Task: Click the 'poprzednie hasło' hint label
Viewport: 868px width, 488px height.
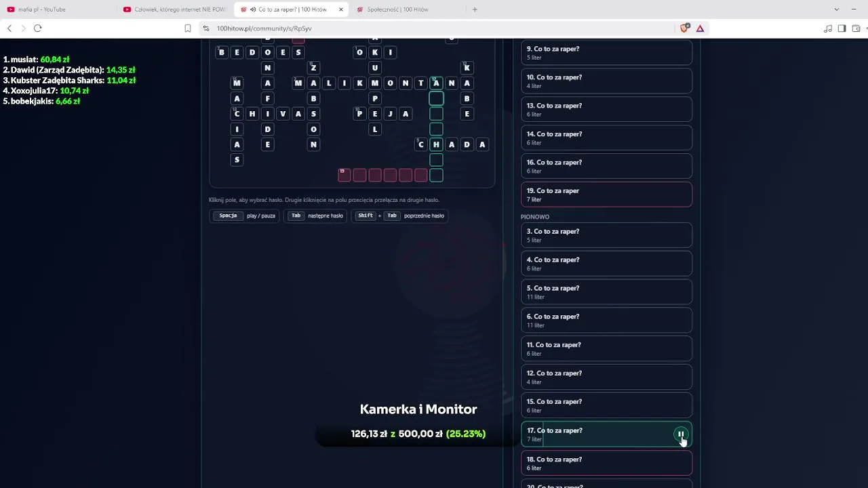Action: 424,216
